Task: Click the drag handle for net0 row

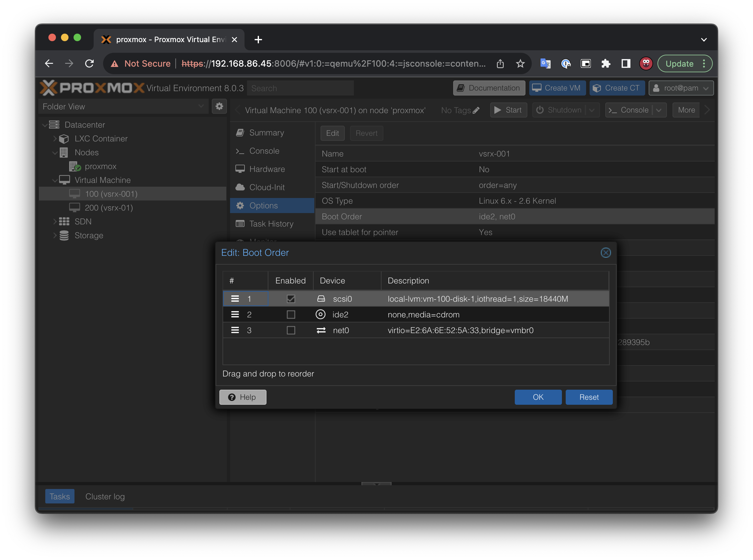Action: pos(235,330)
